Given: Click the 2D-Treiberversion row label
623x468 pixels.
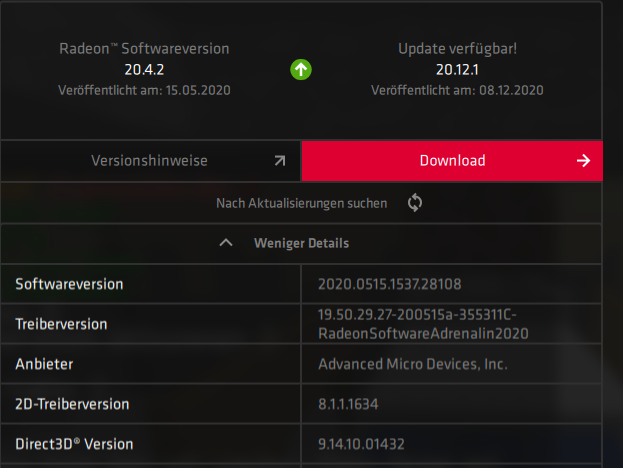Looking at the screenshot, I should (x=72, y=404).
